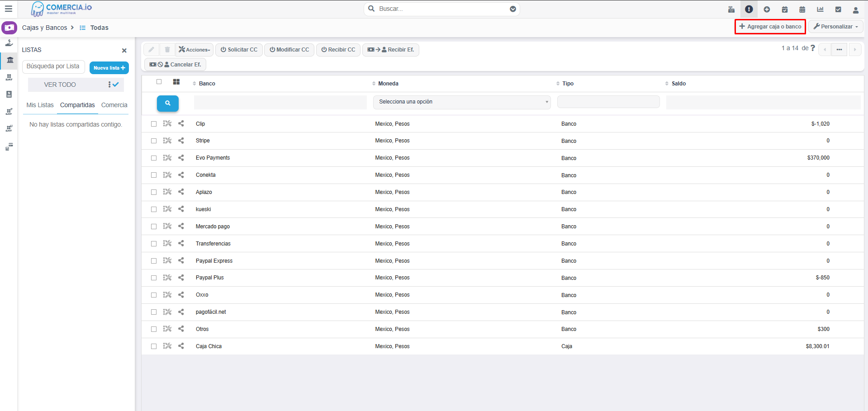Click the pencil edit toolbar icon
868x411 pixels.
click(x=152, y=50)
